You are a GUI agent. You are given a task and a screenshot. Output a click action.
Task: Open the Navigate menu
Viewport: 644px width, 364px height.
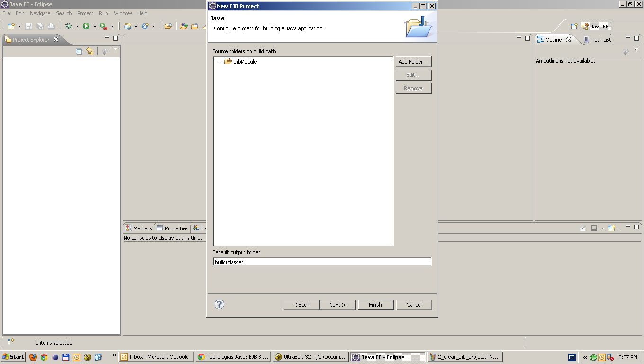click(x=40, y=13)
